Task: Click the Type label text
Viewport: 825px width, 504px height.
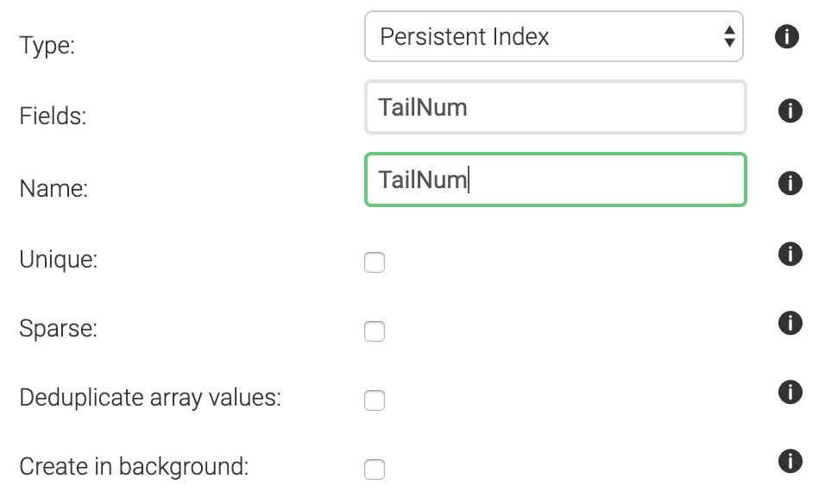Action: tap(47, 46)
